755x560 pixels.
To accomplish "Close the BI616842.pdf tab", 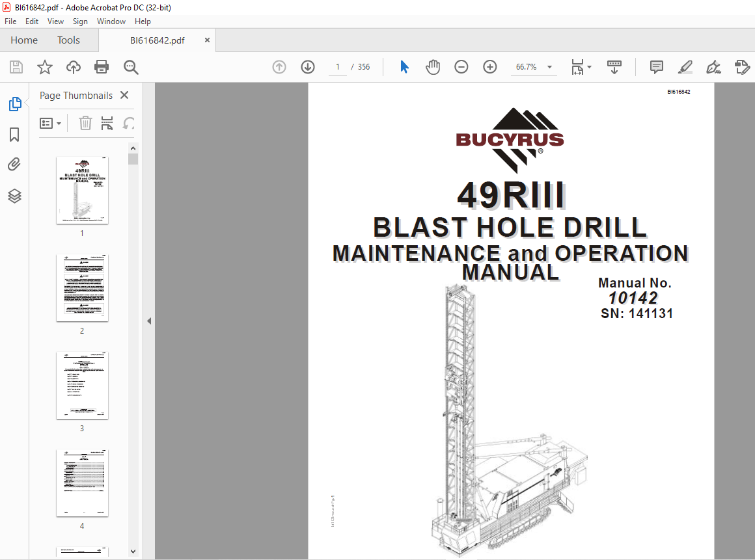I will [207, 40].
